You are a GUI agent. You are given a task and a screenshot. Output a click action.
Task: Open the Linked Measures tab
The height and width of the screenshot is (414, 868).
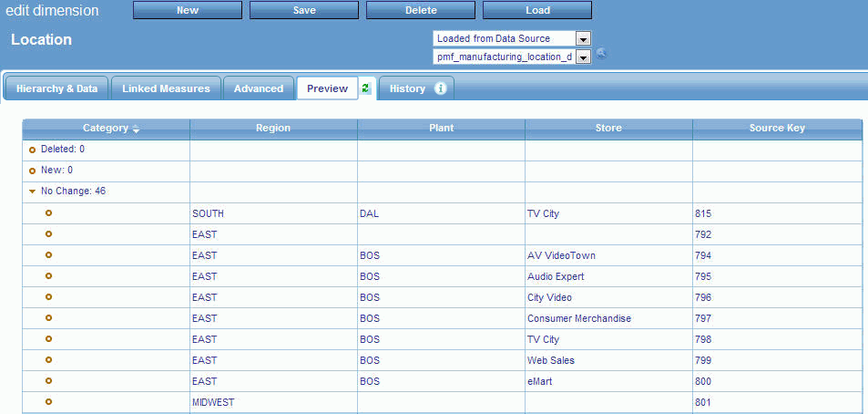166,88
